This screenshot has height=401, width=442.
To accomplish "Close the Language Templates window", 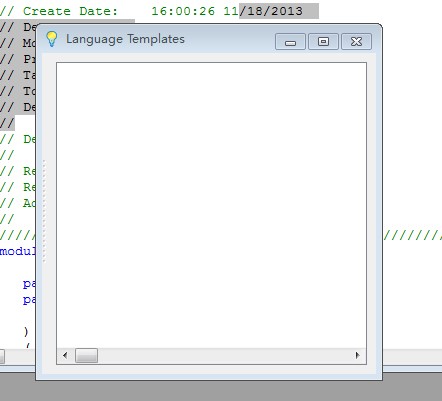I will [356, 42].
